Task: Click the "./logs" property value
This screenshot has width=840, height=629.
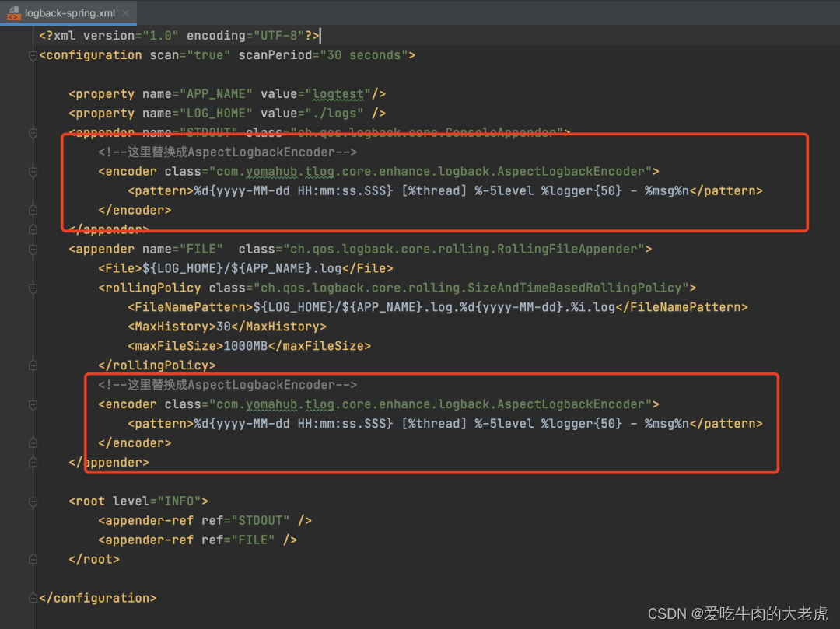Action: (x=334, y=114)
